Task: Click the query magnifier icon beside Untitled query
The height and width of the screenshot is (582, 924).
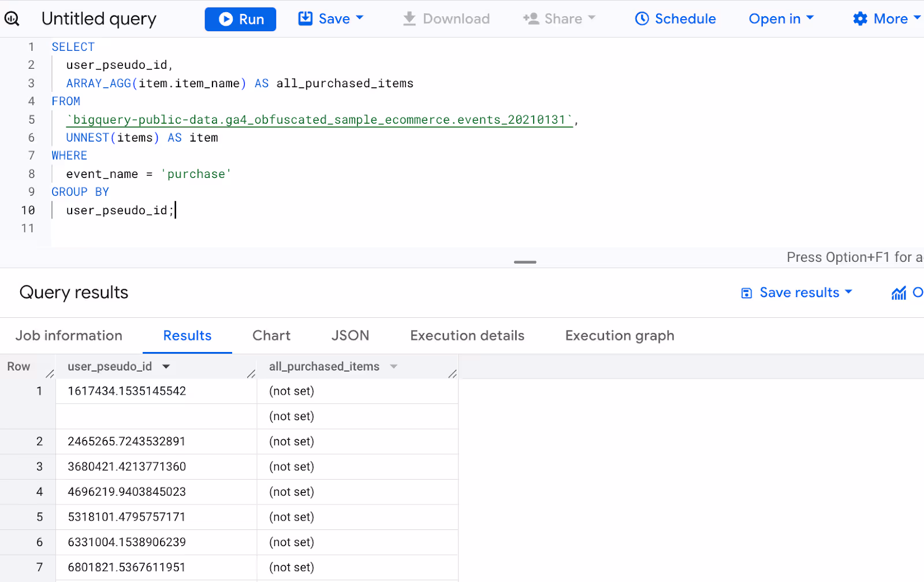Action: [12, 19]
